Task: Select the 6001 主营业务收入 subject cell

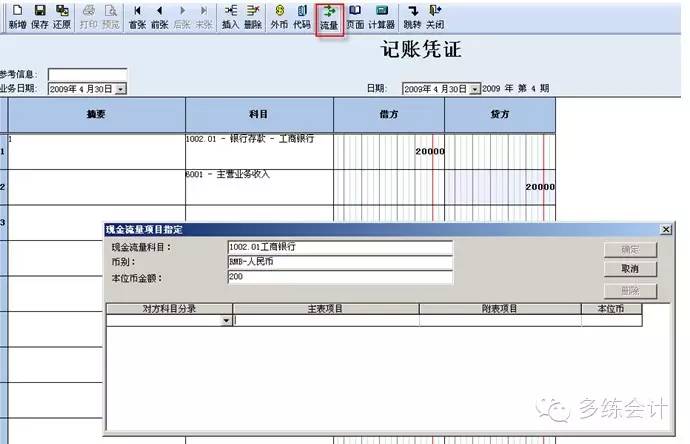Action: (259, 187)
